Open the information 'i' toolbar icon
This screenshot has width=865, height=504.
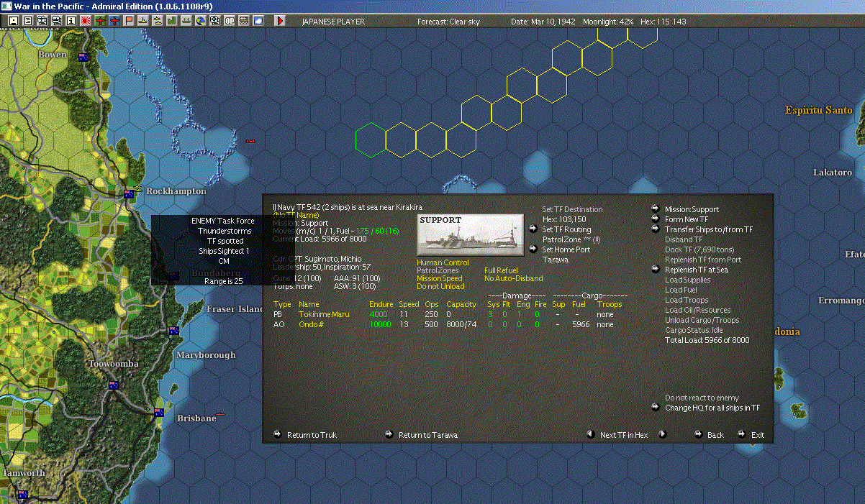tap(71, 21)
